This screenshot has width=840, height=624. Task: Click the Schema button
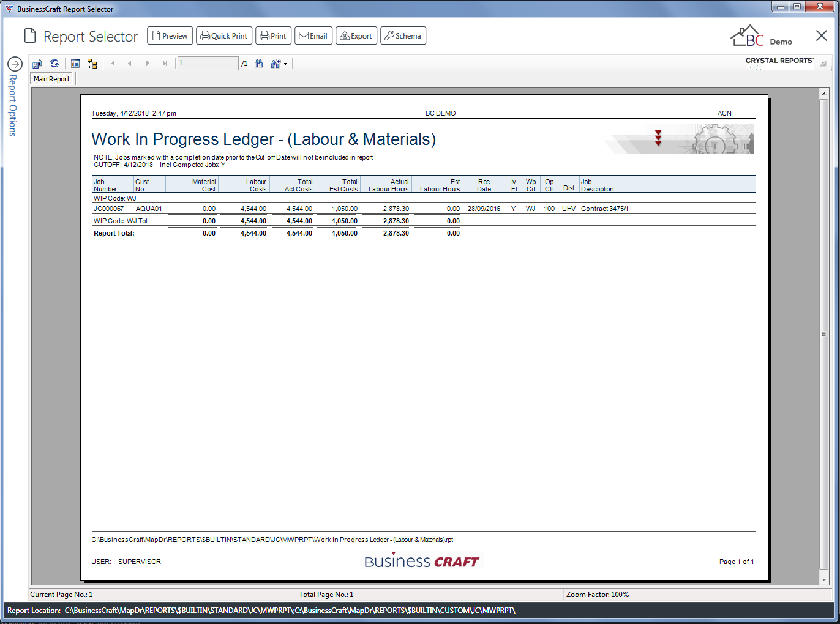coord(403,35)
